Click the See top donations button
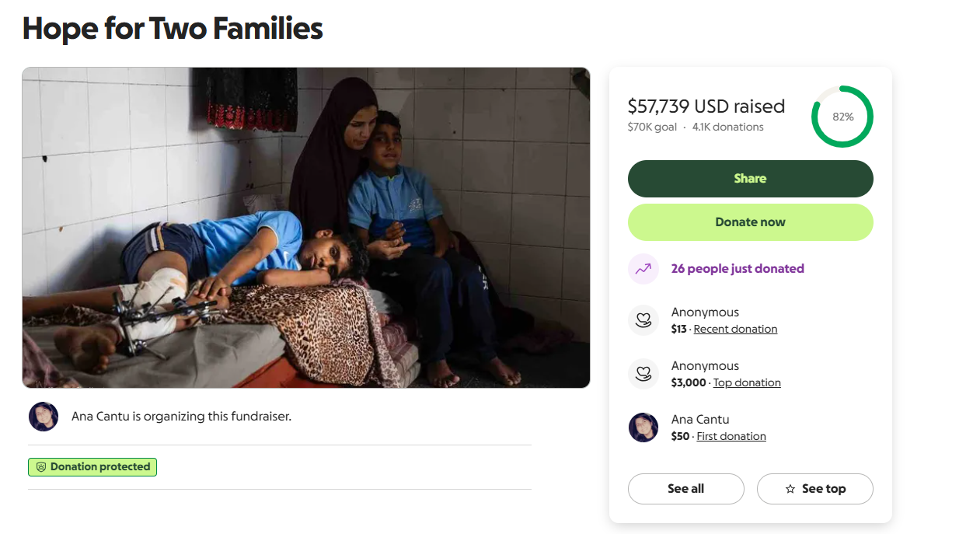 814,489
